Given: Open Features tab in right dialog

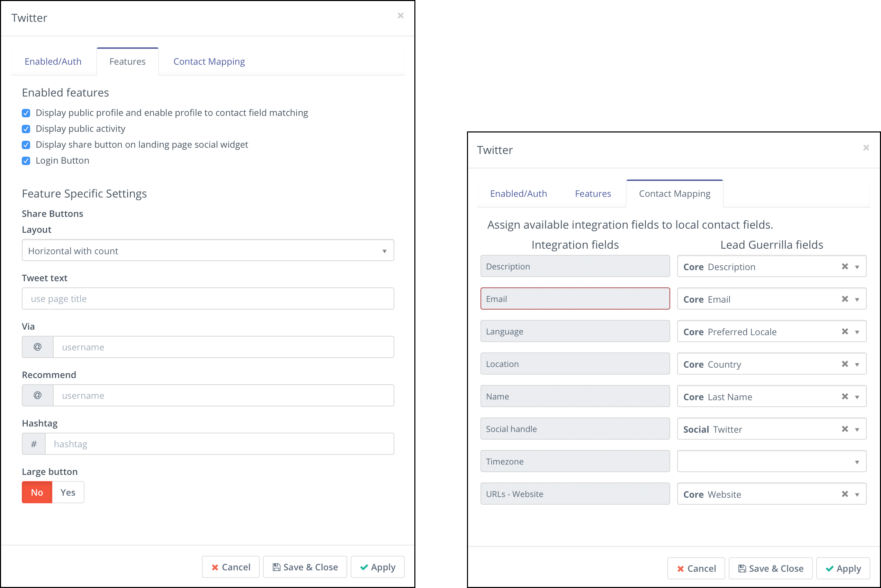Looking at the screenshot, I should click(x=593, y=193).
